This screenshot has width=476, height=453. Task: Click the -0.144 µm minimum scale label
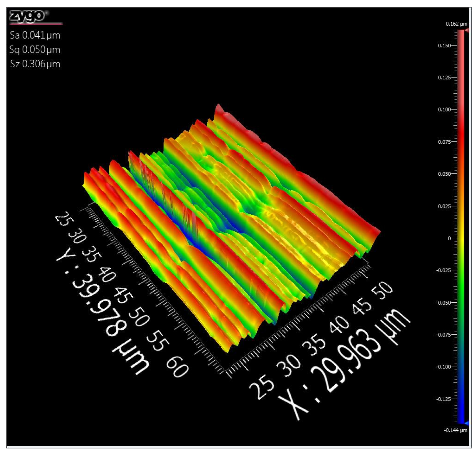pos(456,430)
